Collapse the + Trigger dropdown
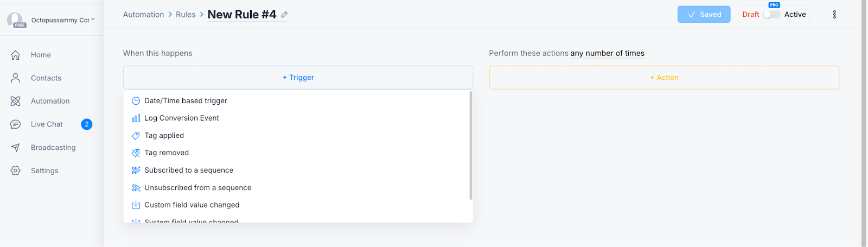The image size is (868, 247). [298, 78]
